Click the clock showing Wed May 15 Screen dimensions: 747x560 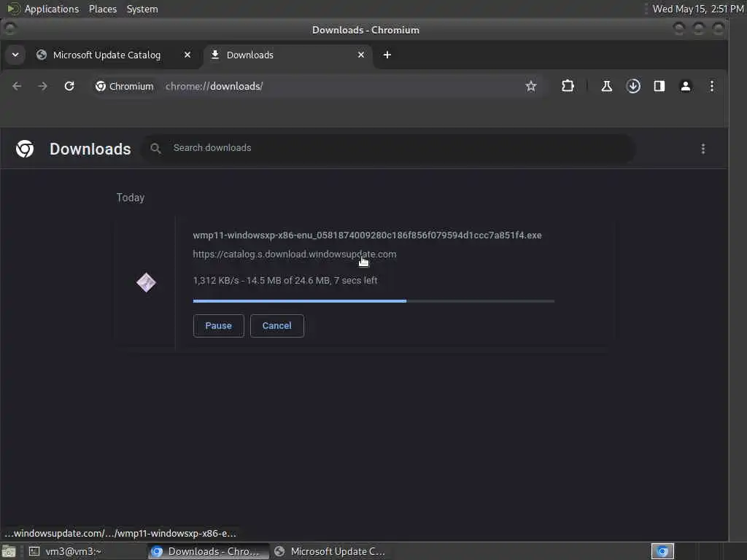[x=698, y=9]
